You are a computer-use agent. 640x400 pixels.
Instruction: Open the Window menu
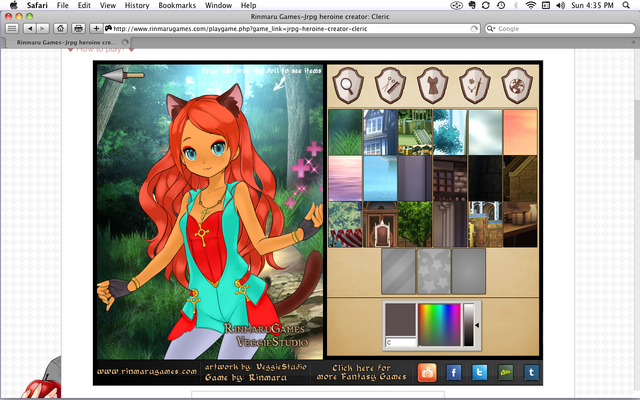(218, 5)
